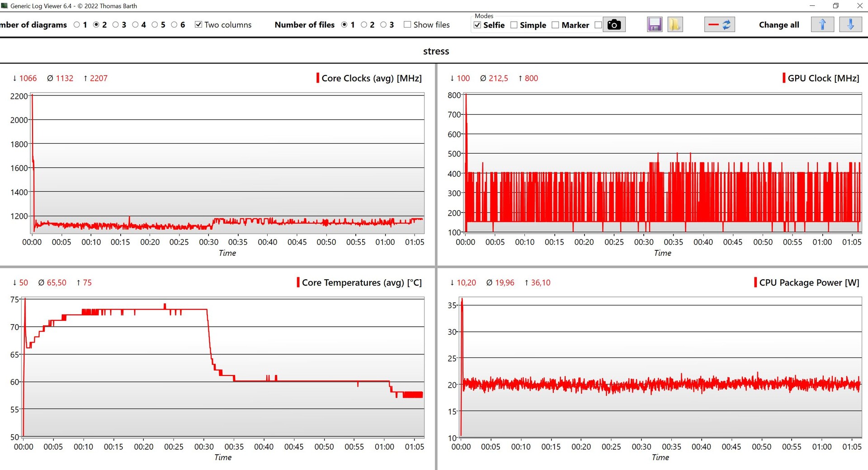This screenshot has height=470, width=868.
Task: Toggle the Marker mode checkbox
Action: (x=556, y=25)
